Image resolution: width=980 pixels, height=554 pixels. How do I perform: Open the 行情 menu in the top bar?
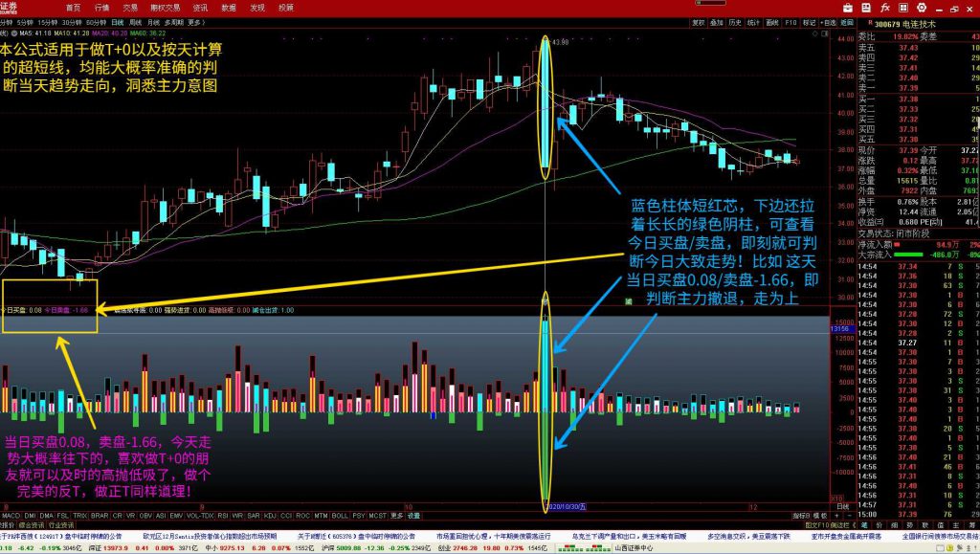coord(101,7)
